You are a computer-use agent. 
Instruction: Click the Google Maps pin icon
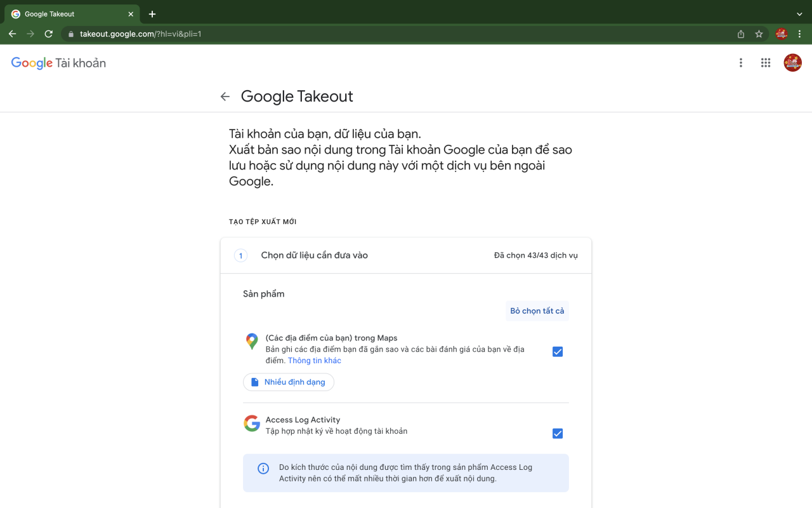point(252,342)
